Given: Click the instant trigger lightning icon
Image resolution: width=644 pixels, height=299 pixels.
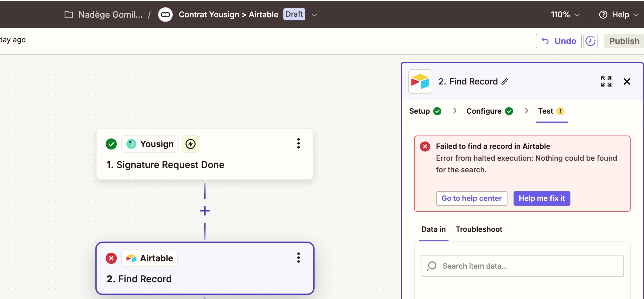Looking at the screenshot, I should coord(191,144).
